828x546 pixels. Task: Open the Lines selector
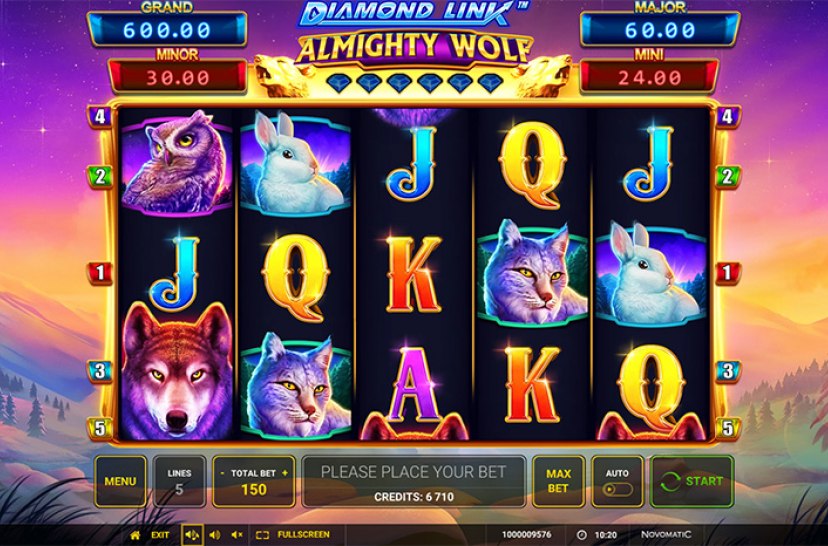pos(179,481)
